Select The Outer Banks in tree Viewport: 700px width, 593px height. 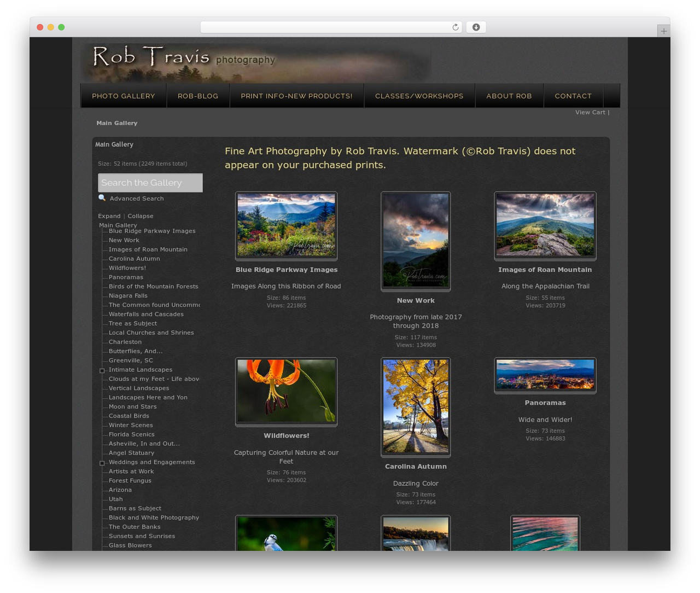[x=135, y=527]
